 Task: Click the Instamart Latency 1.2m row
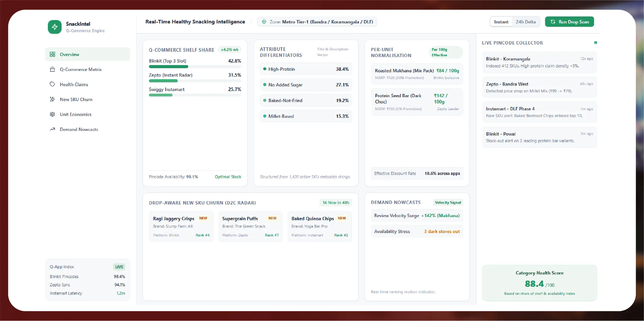click(87, 293)
